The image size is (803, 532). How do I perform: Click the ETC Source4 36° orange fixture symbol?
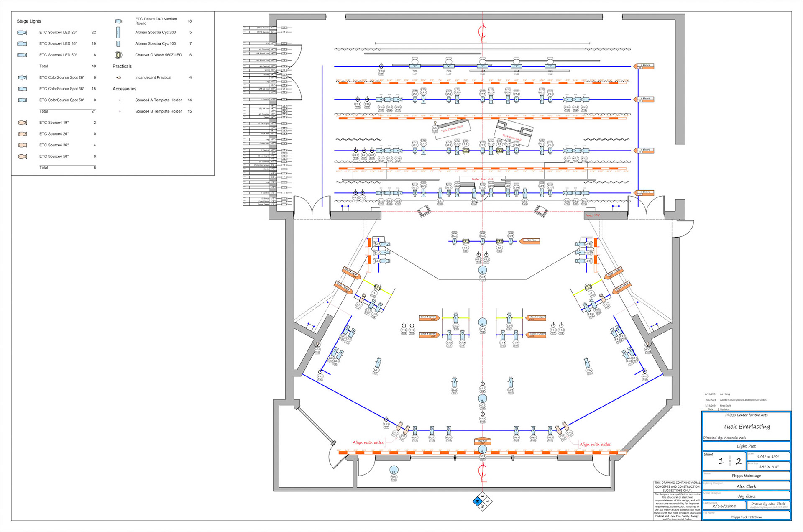(22, 145)
